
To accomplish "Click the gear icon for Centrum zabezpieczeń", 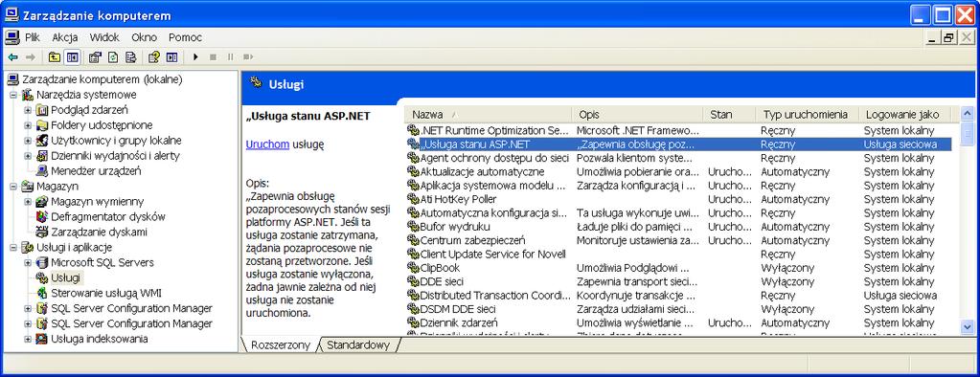I will coord(413,240).
